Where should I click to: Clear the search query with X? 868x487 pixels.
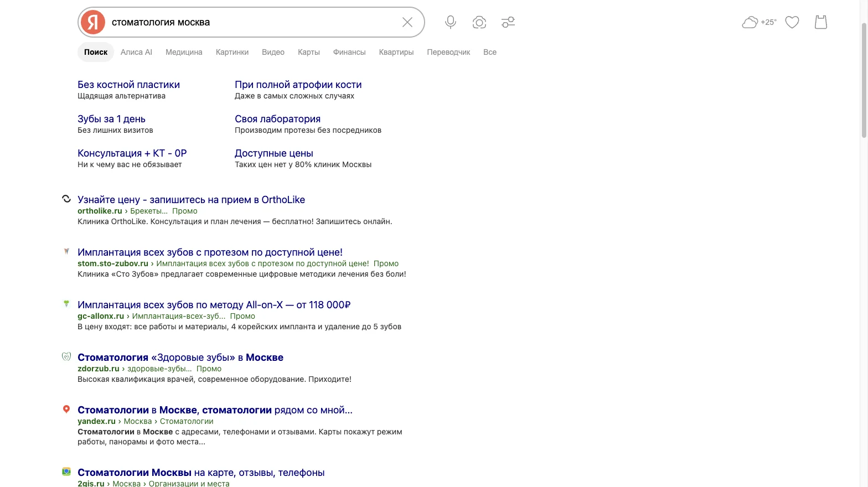(407, 22)
